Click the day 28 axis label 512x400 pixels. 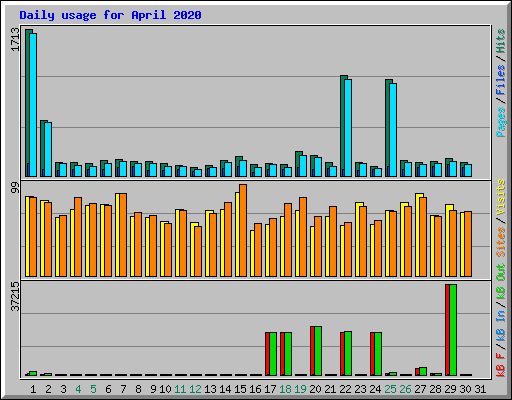point(435,389)
